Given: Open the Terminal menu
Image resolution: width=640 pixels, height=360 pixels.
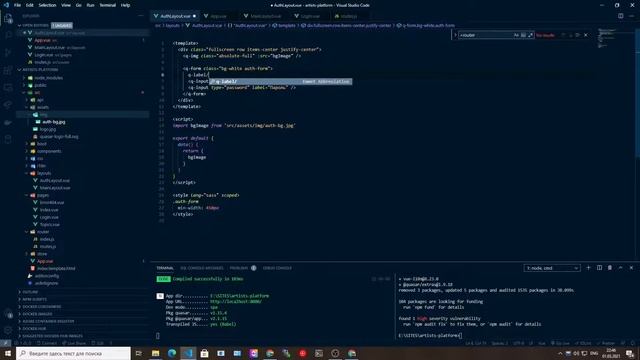Looking at the screenshot, I should [x=107, y=5].
